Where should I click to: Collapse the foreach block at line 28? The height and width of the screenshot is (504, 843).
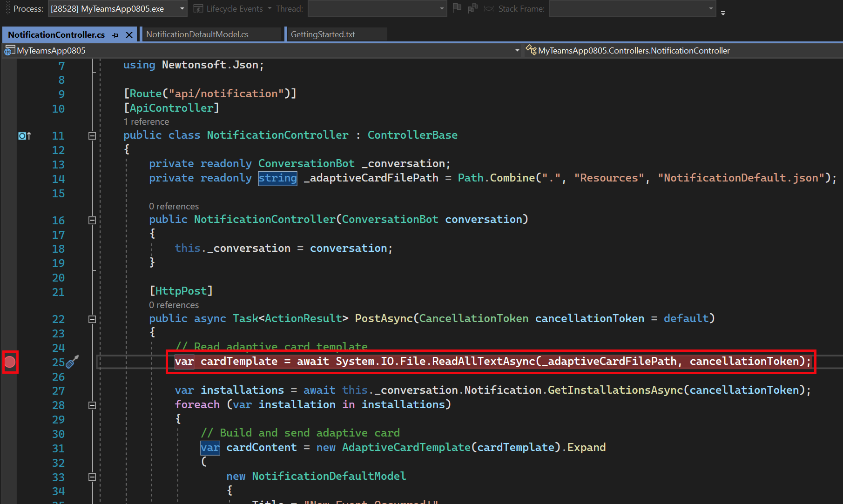tap(92, 405)
